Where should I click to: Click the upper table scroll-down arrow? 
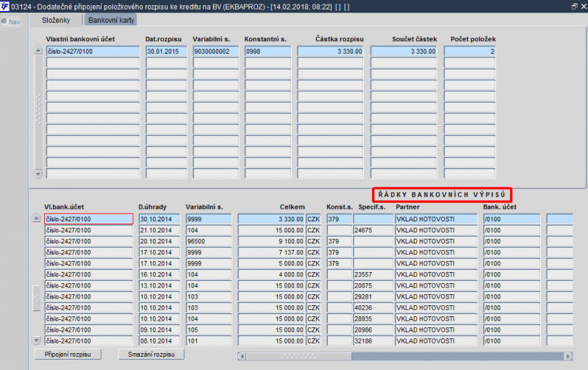38,174
